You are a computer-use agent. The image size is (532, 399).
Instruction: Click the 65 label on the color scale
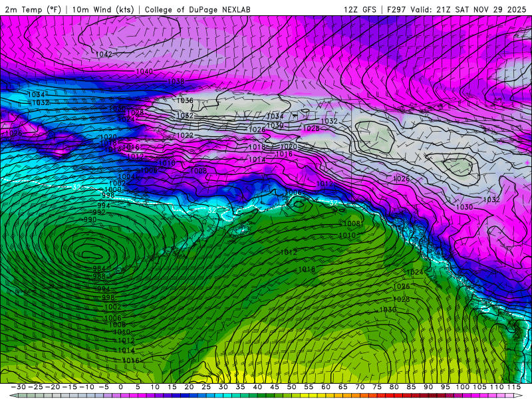(342, 387)
